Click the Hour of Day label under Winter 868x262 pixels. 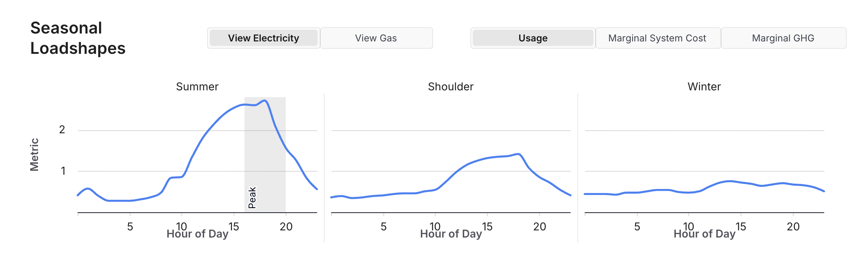point(704,234)
